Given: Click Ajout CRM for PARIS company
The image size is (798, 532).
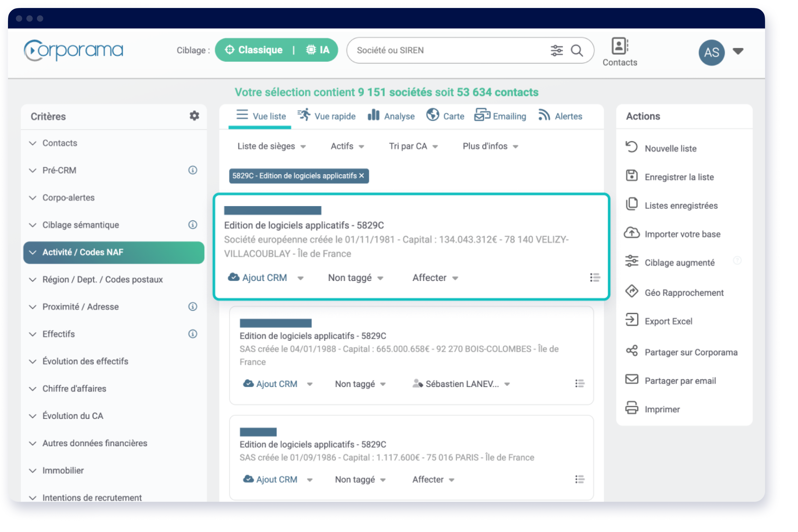Looking at the screenshot, I should point(270,479).
